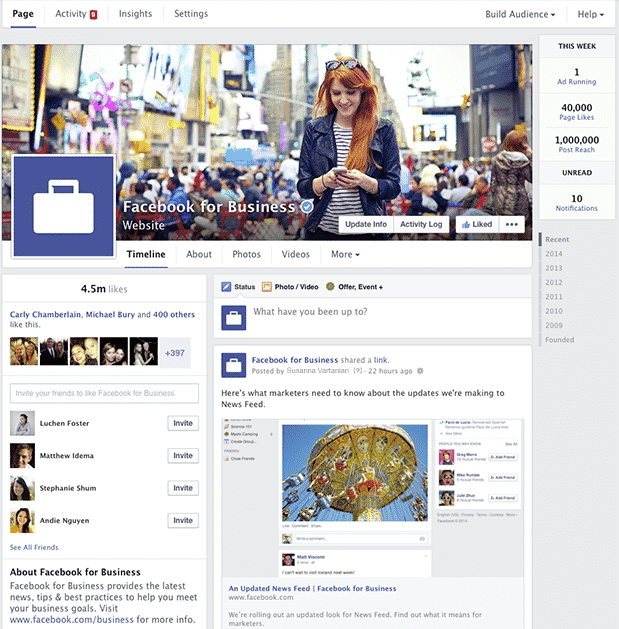This screenshot has height=629, width=619.
Task: Open the three-dots more actions button
Action: click(513, 225)
